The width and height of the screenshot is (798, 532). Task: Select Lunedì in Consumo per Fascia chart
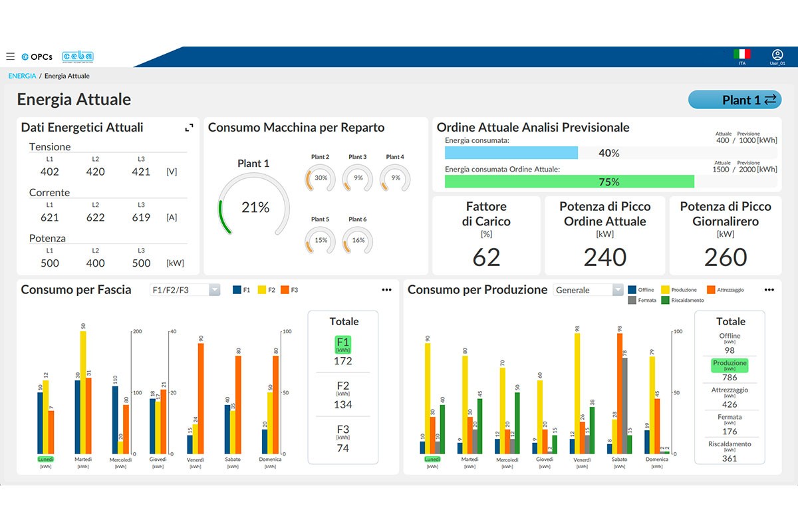45,459
